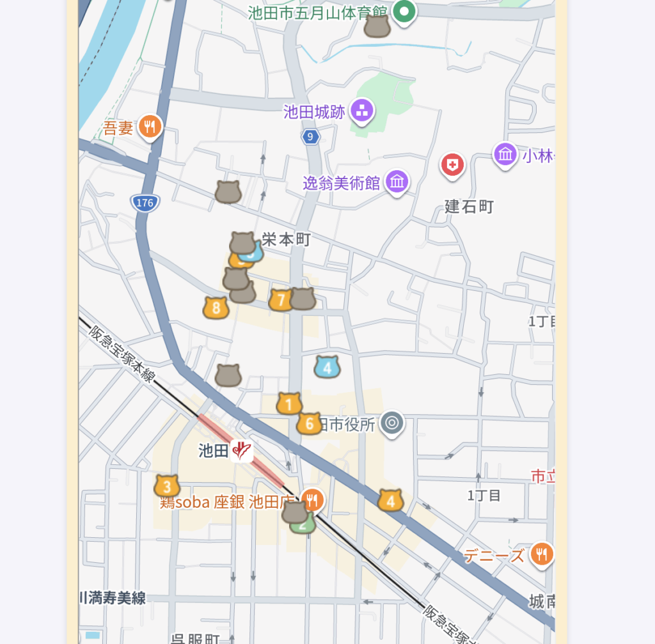Tap the blue cat marker numbered 4
The height and width of the screenshot is (644, 655).
click(327, 367)
